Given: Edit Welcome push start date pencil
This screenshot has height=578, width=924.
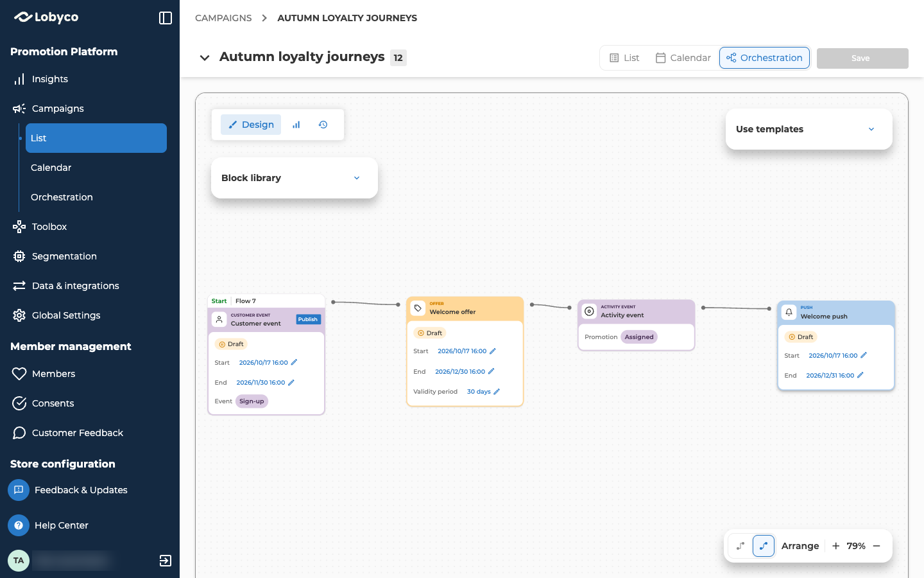Looking at the screenshot, I should point(864,355).
